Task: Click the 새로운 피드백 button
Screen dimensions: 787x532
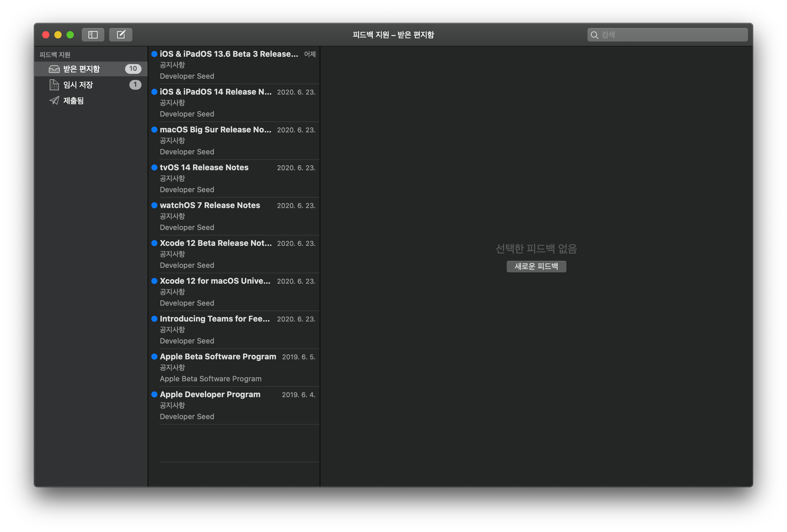Action: [536, 267]
